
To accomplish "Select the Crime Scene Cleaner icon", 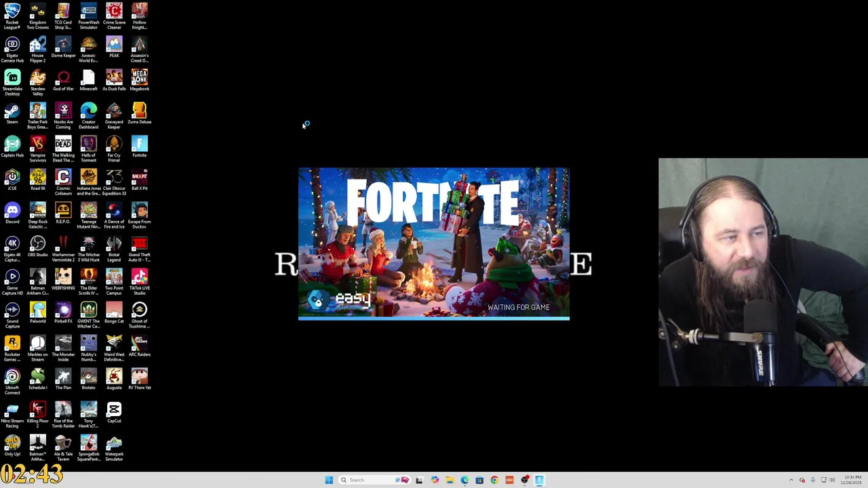I will tap(114, 16).
